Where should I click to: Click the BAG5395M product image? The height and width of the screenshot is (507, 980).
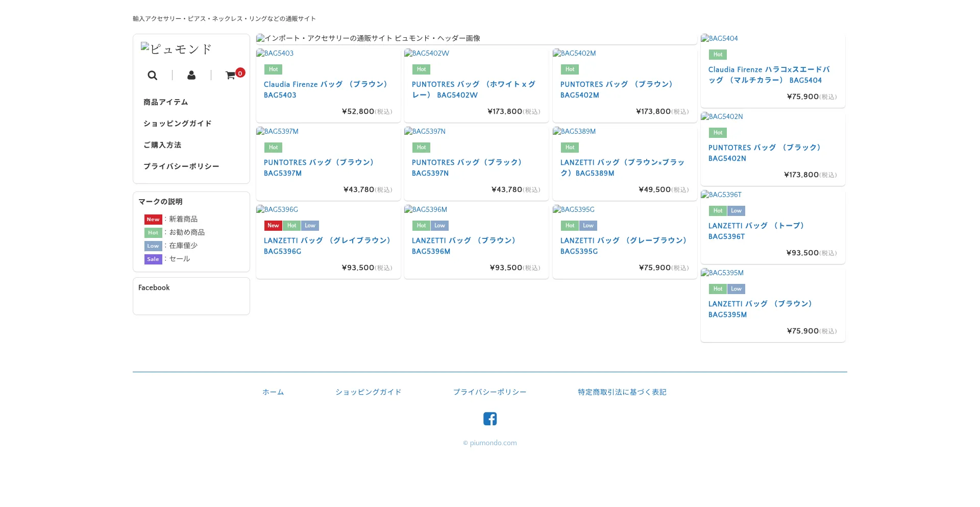pos(722,273)
